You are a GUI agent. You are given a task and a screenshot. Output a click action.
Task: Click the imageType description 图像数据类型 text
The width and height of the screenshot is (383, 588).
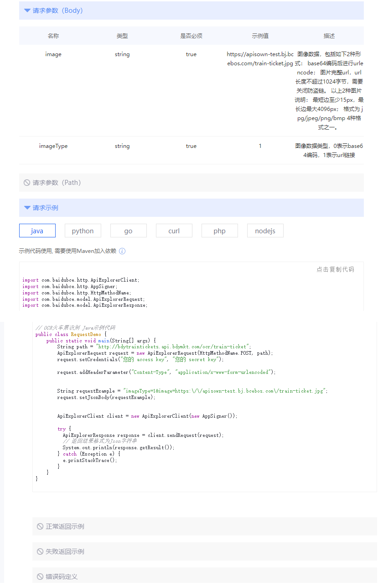click(329, 151)
